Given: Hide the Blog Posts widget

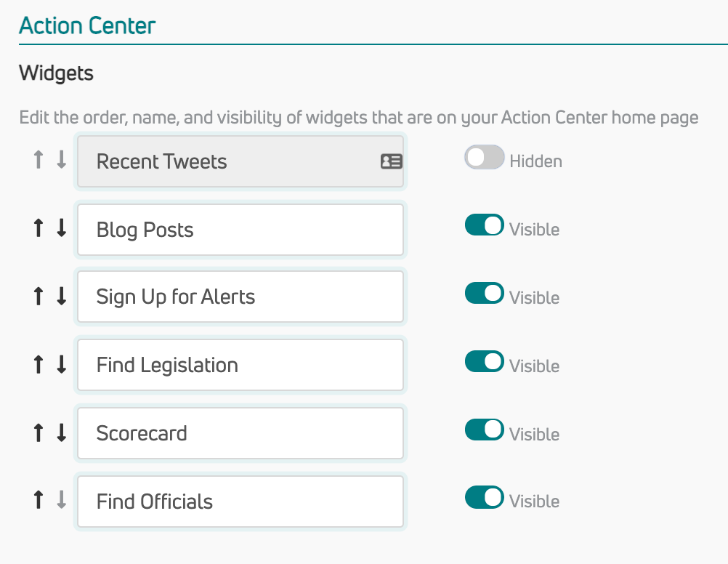Looking at the screenshot, I should coord(485,226).
